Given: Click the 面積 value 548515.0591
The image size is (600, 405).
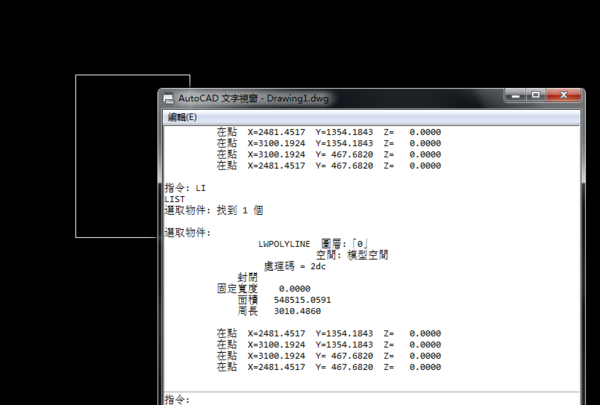Looking at the screenshot, I should 302,300.
